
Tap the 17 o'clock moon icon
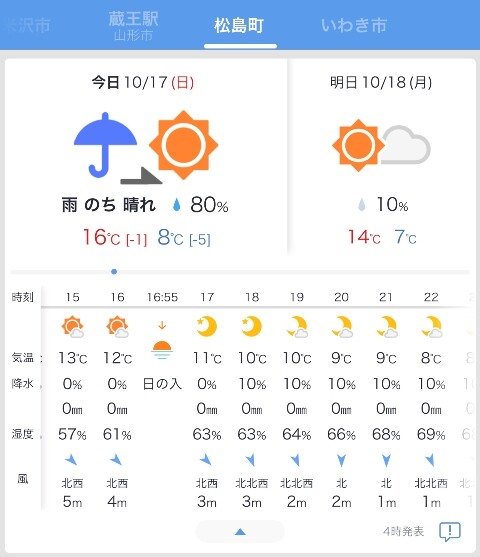click(x=207, y=326)
